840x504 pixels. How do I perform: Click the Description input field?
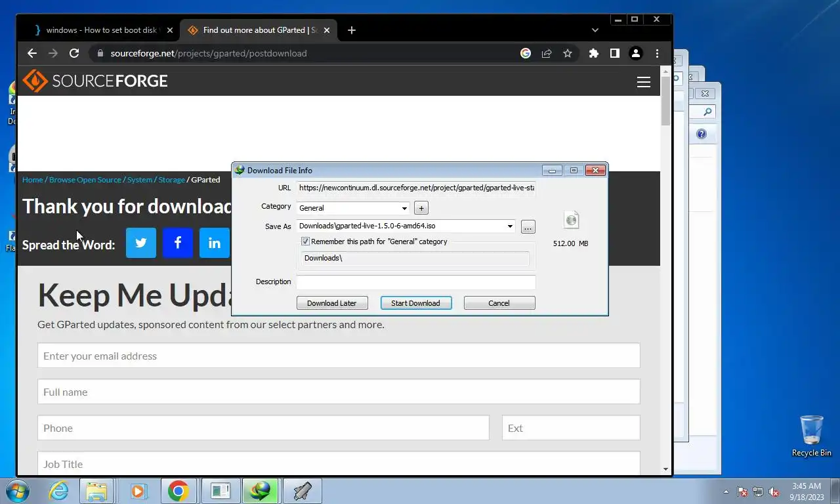tap(416, 282)
